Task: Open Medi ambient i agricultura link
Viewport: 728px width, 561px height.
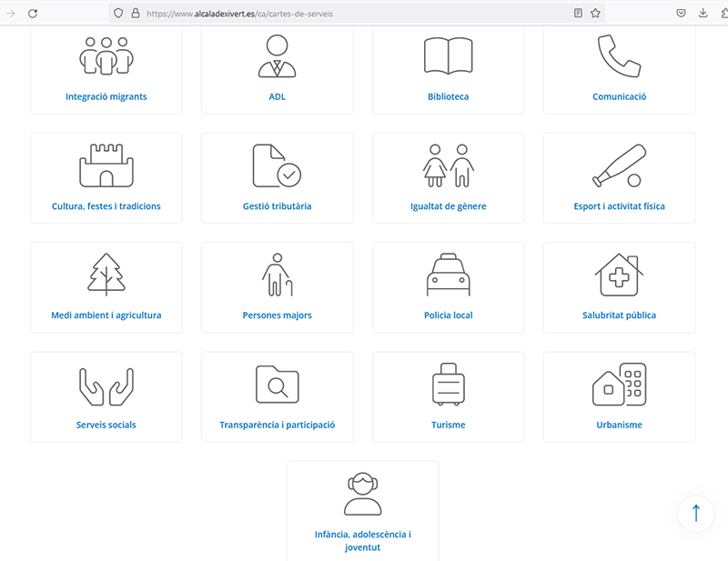Action: pyautogui.click(x=106, y=316)
